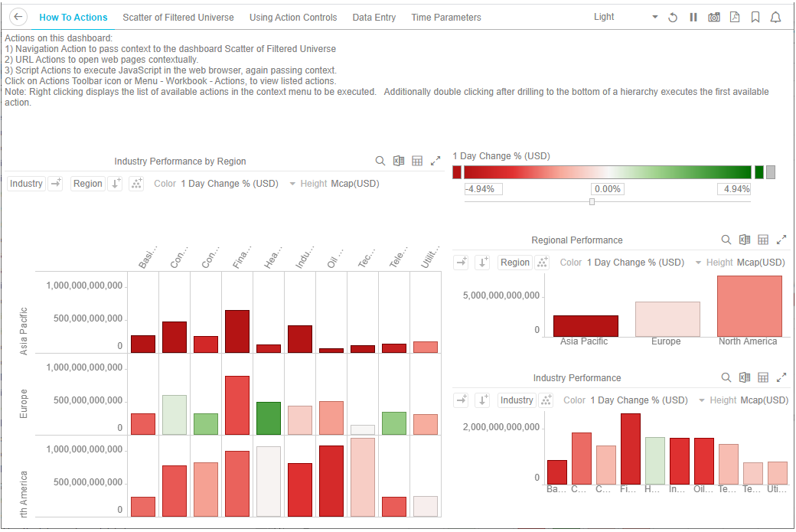Screen dimensions: 796x532
Task: Maximize the Regional Performance chart
Action: 781,240
